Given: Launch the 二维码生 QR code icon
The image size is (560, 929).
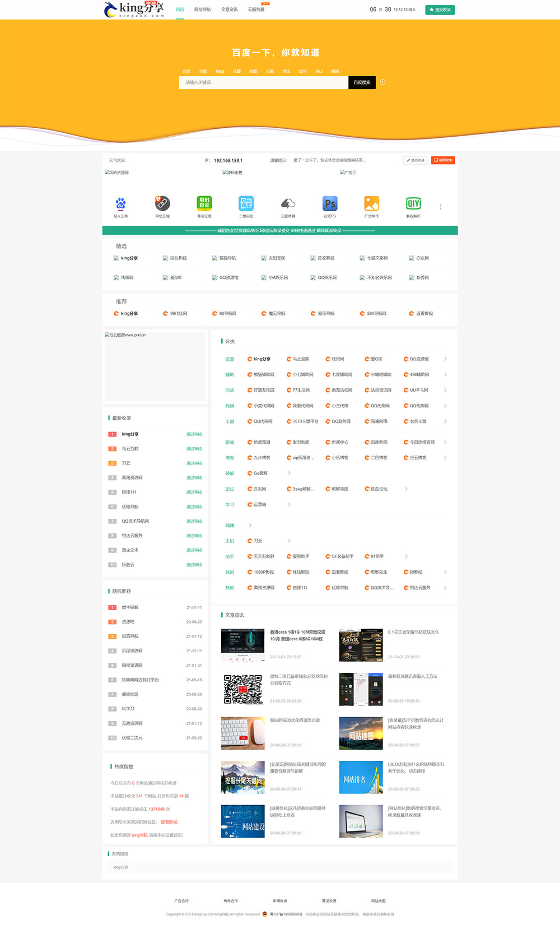Looking at the screenshot, I should click(x=246, y=203).
